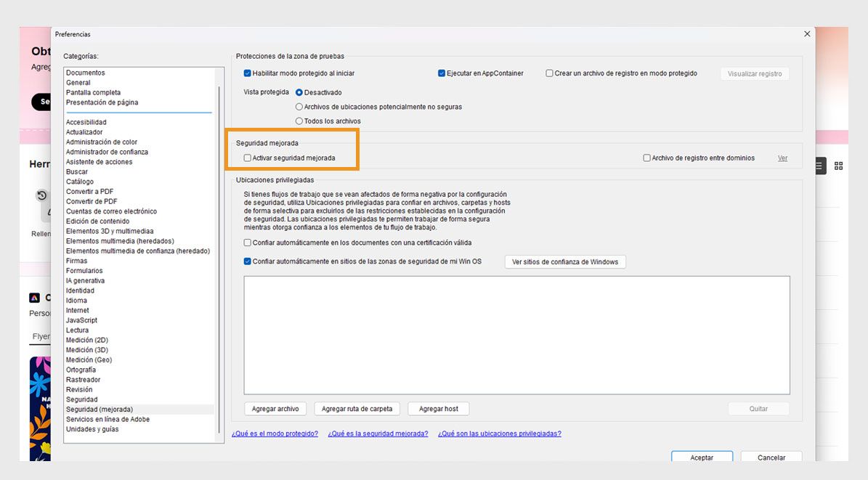Select Actualizador category
Image resolution: width=868 pixels, height=480 pixels.
point(84,132)
